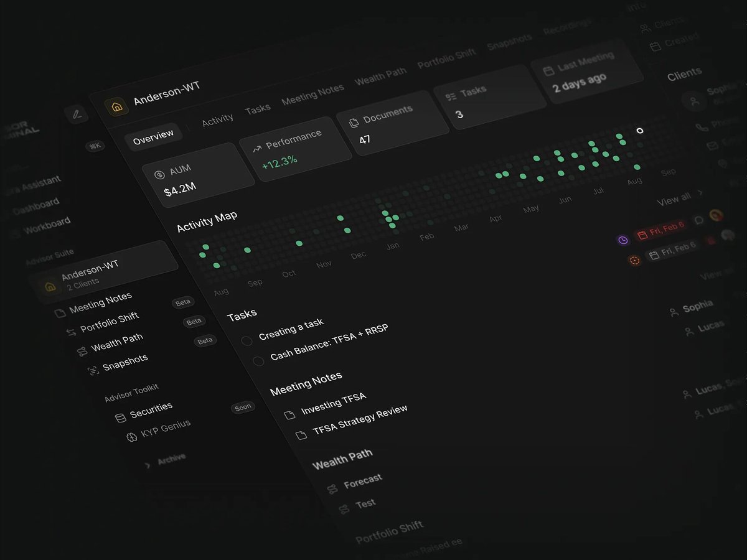Click View all link near Activity Map
The height and width of the screenshot is (560, 747).
[674, 199]
